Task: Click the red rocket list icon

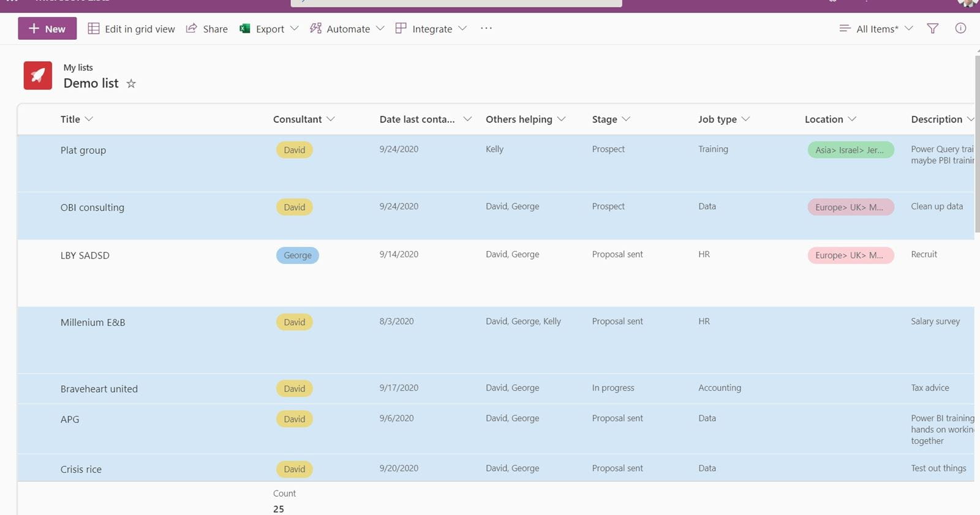Action: point(38,75)
